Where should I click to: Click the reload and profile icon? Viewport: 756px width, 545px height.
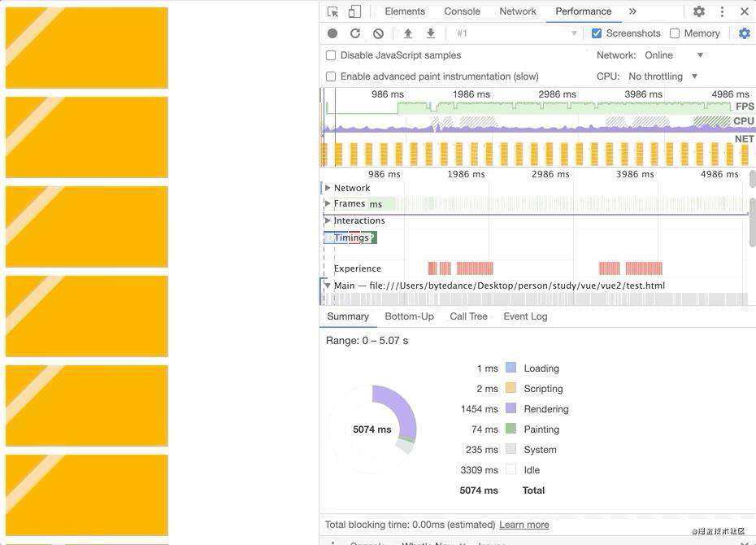pyautogui.click(x=355, y=33)
